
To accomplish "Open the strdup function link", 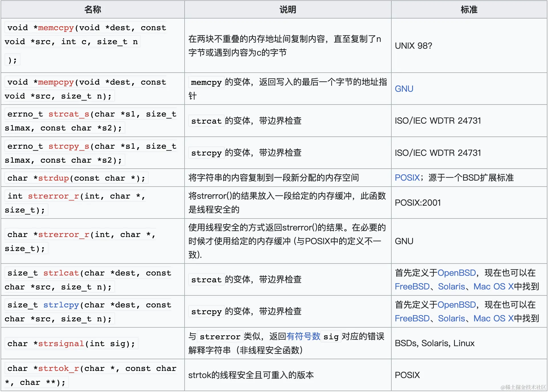I will click(x=54, y=178).
